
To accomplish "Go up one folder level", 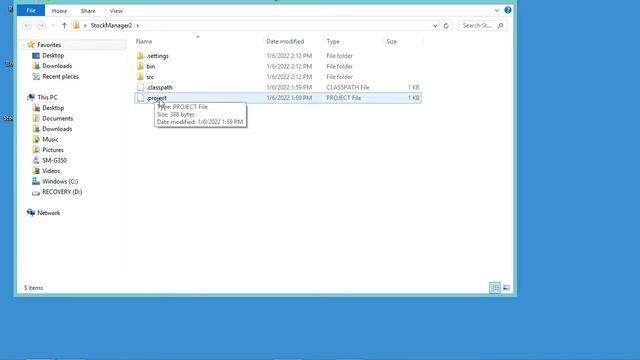I will [x=64, y=26].
